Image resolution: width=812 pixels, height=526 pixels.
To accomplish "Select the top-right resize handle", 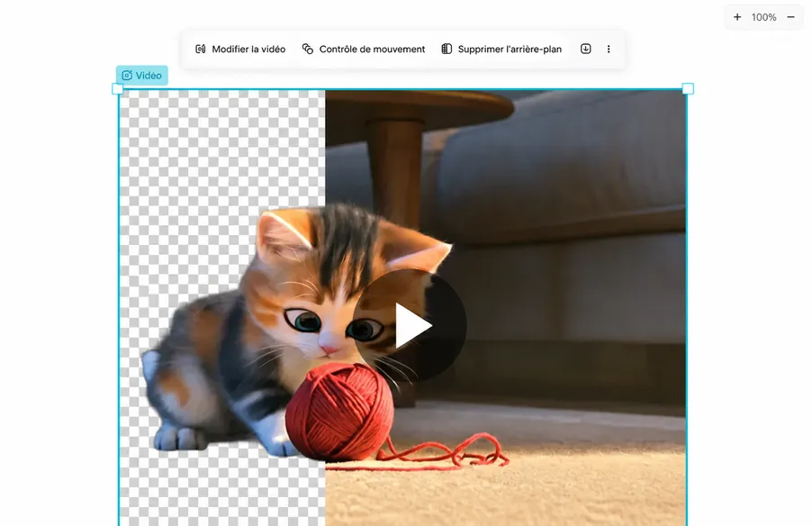I will (688, 89).
